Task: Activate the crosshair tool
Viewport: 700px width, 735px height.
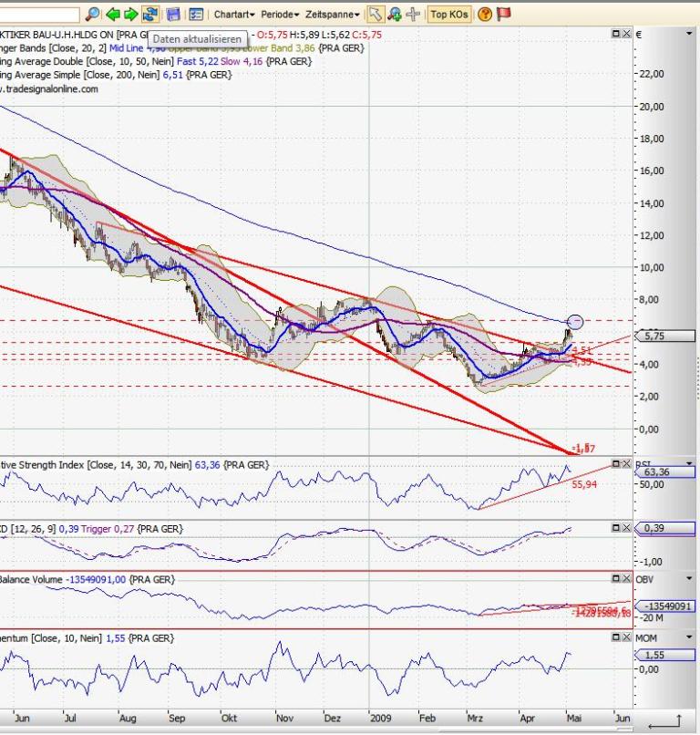Action: (x=413, y=14)
